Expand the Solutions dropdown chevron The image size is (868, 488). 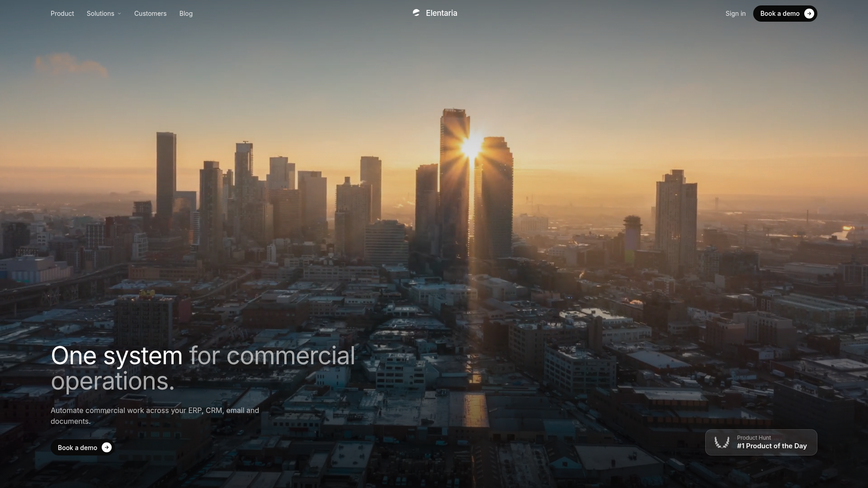click(119, 14)
